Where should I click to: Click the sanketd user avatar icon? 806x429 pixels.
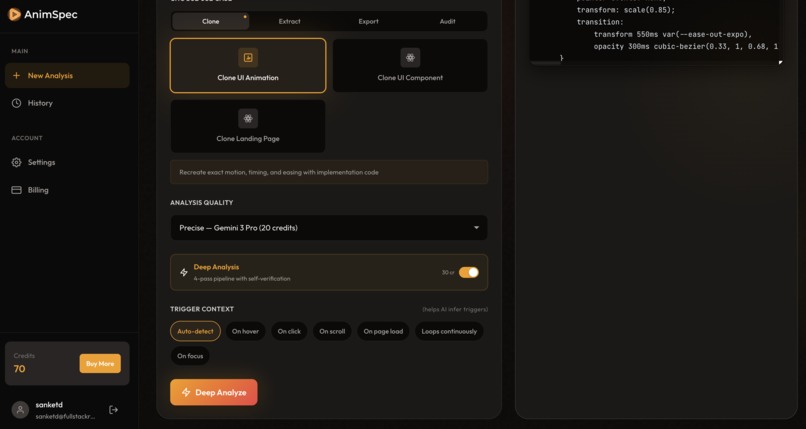(20, 410)
